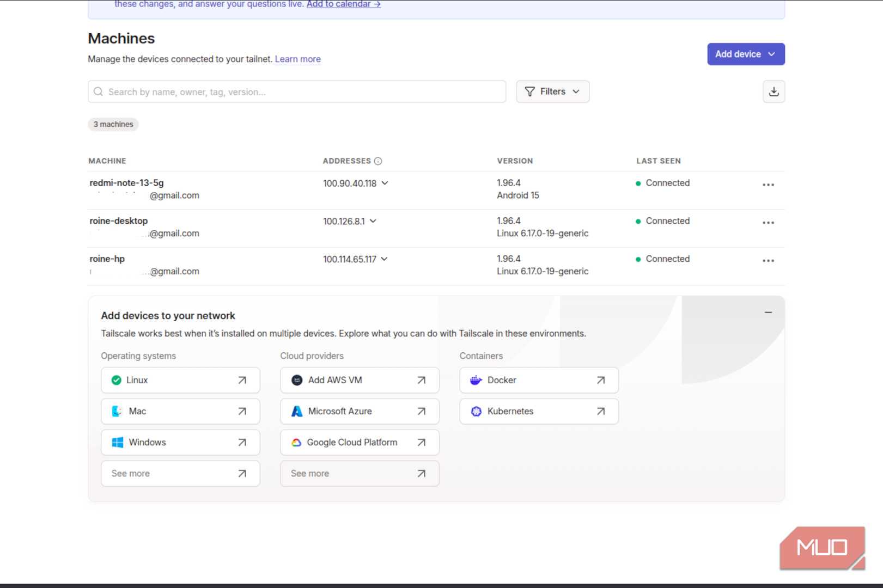See more operating systems
Screen dimensions: 883x588
[180, 474]
